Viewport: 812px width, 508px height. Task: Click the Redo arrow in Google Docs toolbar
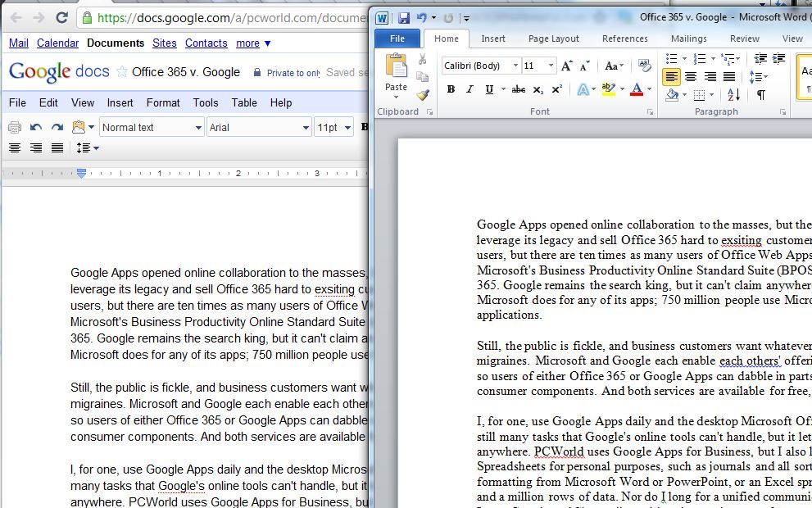pos(57,127)
